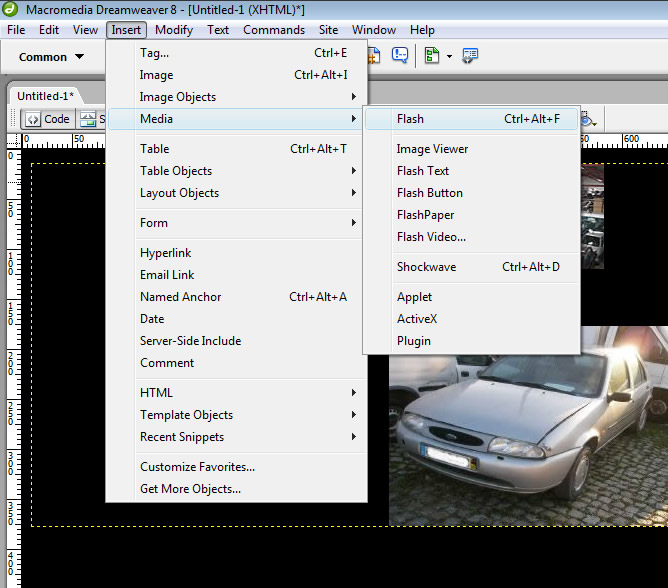Click the Untitled-1 document tab
The height and width of the screenshot is (588, 668).
(45, 96)
